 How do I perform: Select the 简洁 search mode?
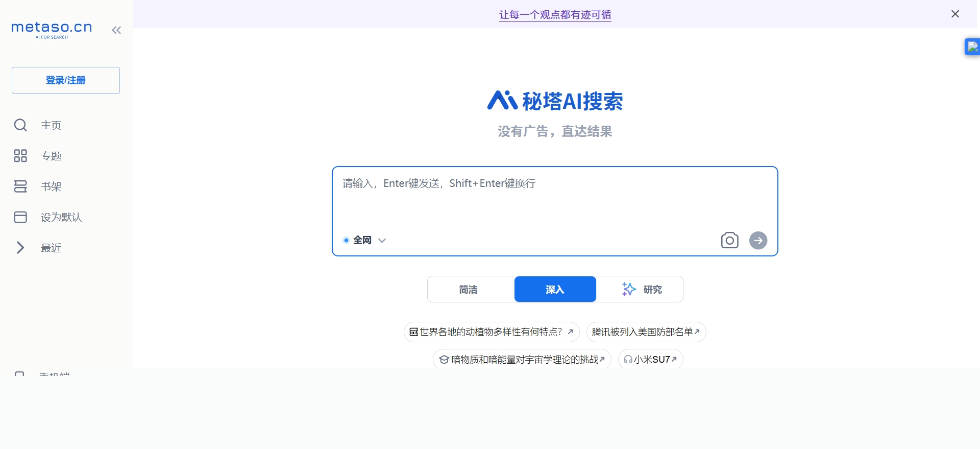(468, 290)
